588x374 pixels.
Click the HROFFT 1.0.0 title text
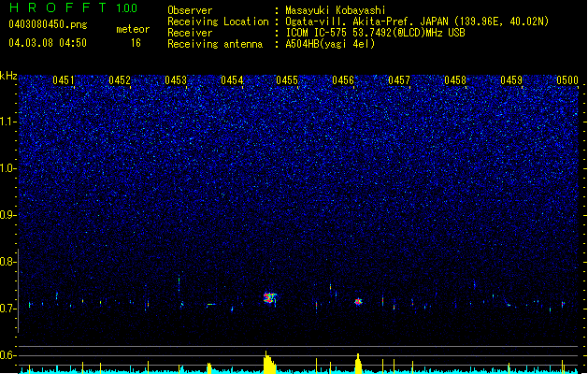(74, 7)
